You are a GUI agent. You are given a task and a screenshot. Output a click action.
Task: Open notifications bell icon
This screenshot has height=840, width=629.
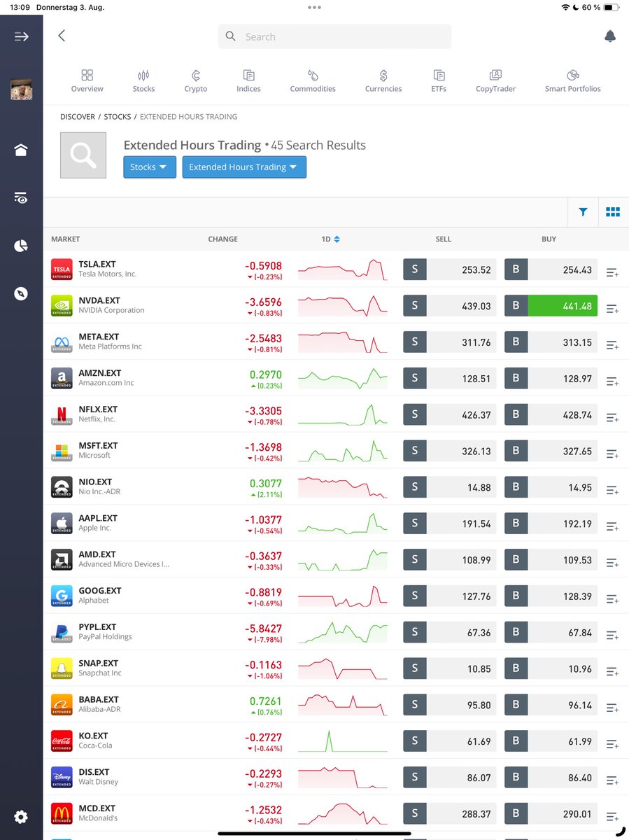pyautogui.click(x=610, y=36)
